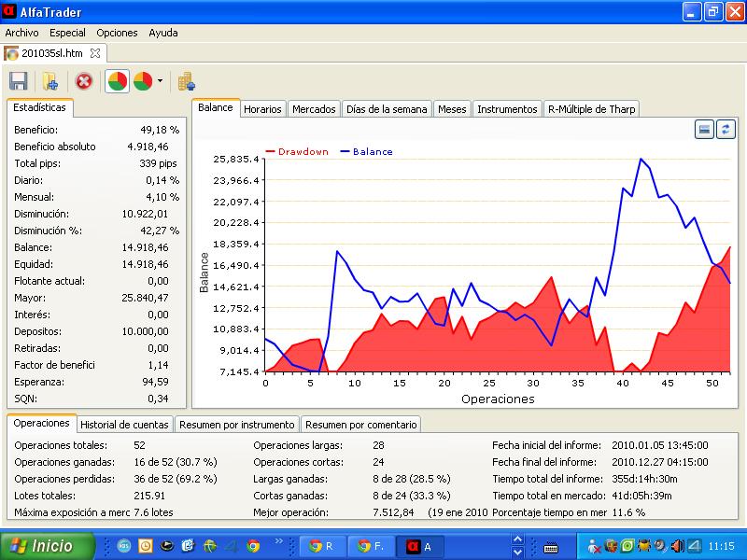Click the Inicio start button
The height and width of the screenshot is (560, 747).
pyautogui.click(x=47, y=546)
